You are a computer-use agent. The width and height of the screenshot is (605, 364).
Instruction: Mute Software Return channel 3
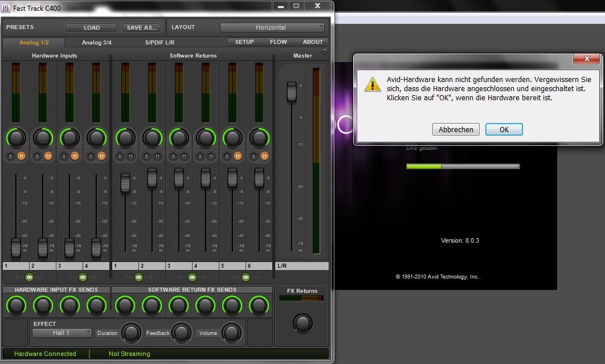point(185,156)
